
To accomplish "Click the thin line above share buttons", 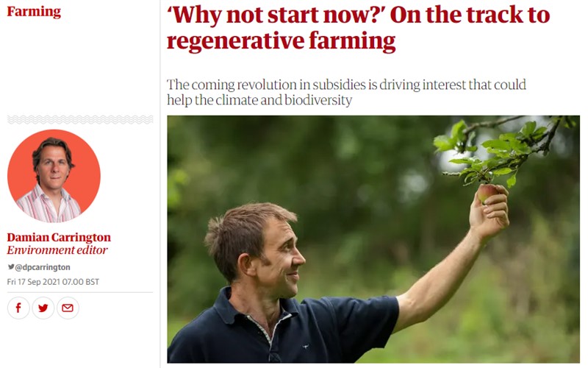I will (x=80, y=292).
